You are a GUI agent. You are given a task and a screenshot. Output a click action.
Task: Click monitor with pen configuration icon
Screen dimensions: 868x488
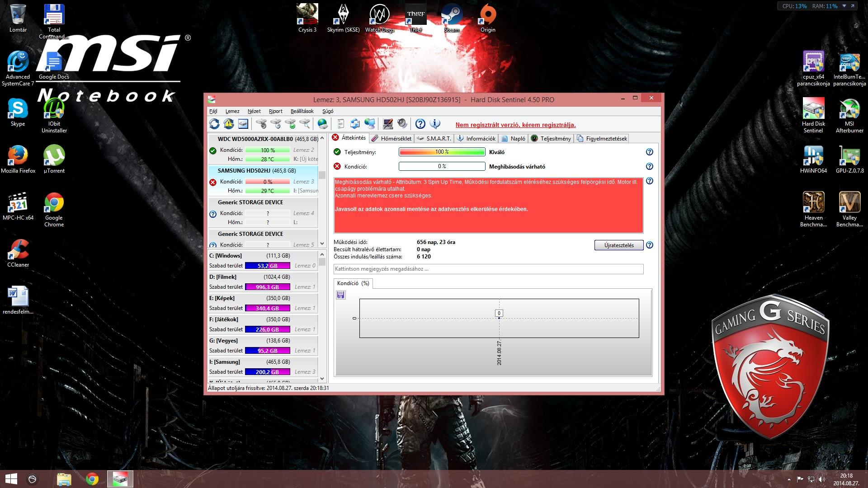(x=387, y=124)
